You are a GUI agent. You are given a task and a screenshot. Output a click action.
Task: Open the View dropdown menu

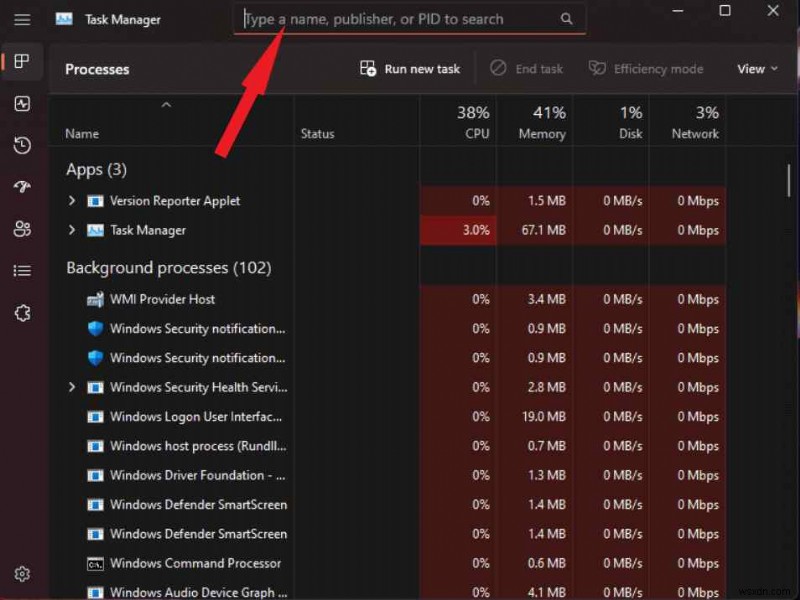click(x=757, y=68)
